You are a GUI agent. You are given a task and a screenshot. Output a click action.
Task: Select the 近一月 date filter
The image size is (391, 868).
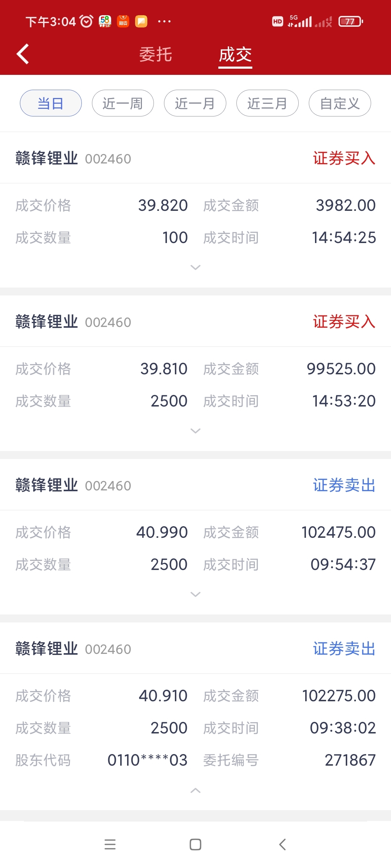click(195, 103)
